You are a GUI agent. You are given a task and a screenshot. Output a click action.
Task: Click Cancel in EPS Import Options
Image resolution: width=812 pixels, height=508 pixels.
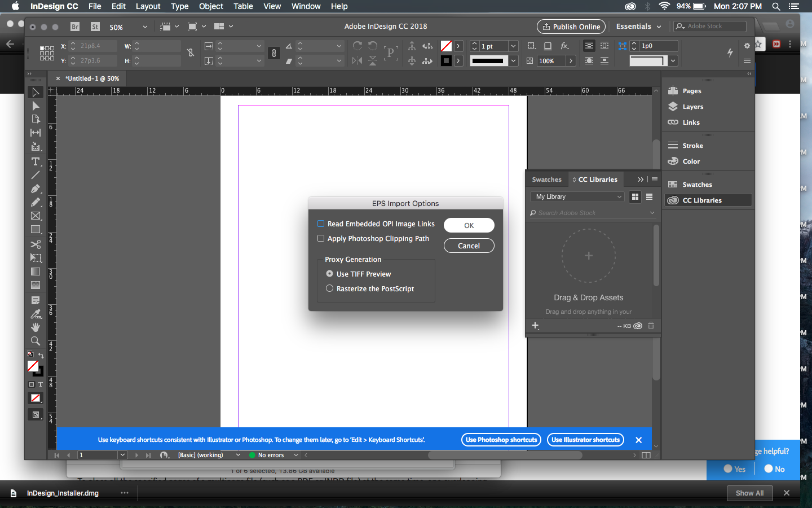(469, 246)
